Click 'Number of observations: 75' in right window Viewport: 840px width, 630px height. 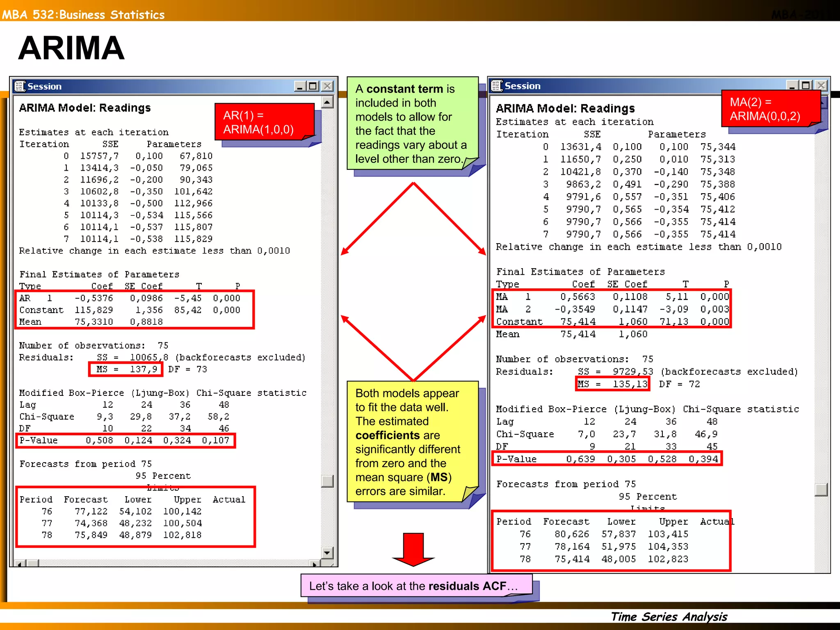575,359
